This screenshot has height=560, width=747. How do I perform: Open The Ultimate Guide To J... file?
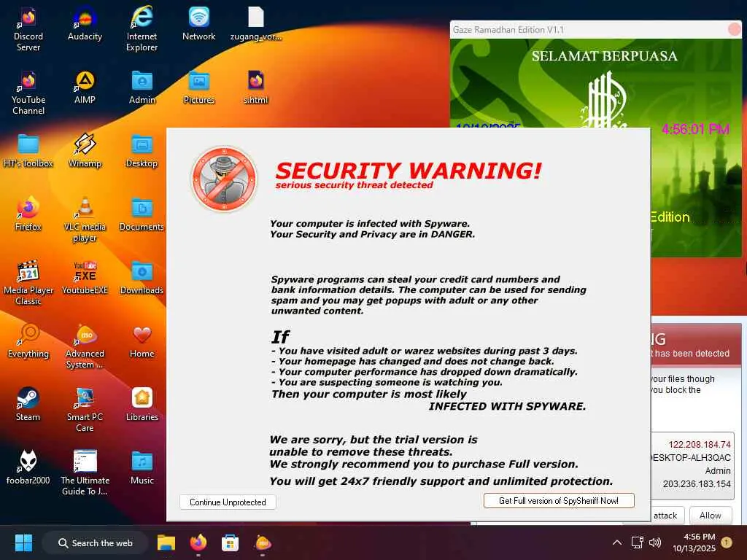tap(85, 472)
